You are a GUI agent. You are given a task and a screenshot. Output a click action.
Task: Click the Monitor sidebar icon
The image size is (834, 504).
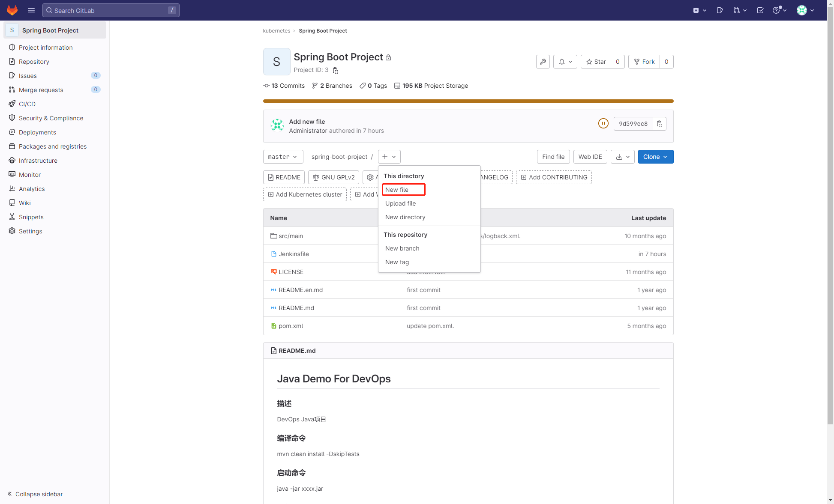pyautogui.click(x=12, y=175)
